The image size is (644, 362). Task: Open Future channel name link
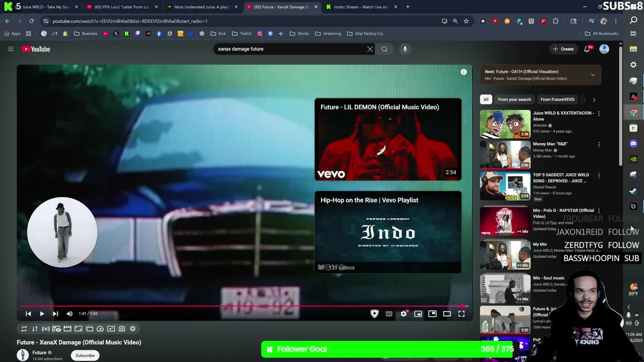click(39, 352)
